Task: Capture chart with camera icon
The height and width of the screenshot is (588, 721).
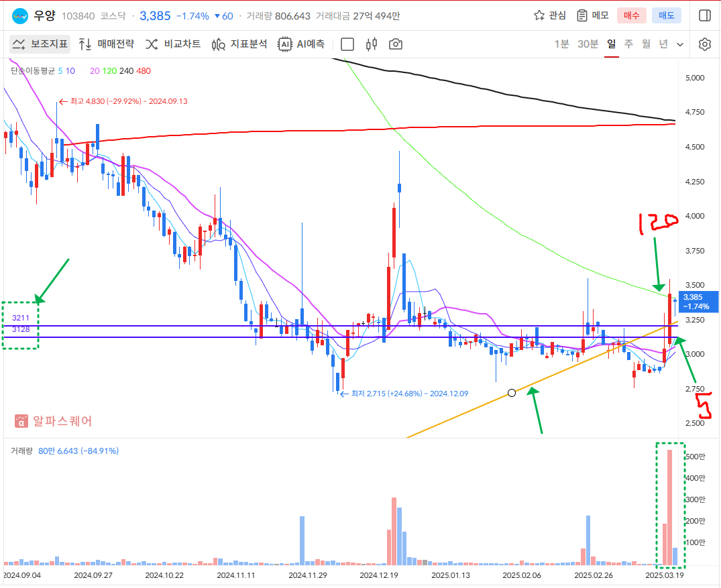Action: tap(396, 44)
